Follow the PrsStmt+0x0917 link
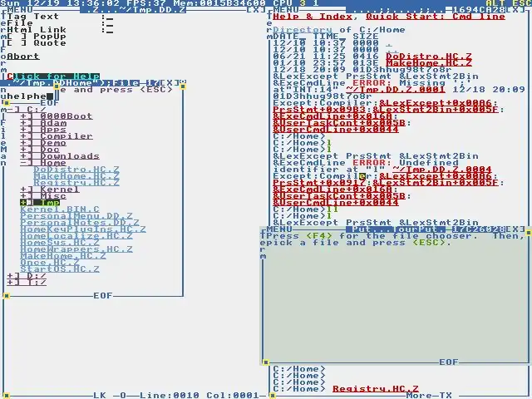The width and height of the screenshot is (532, 399). 319,183
